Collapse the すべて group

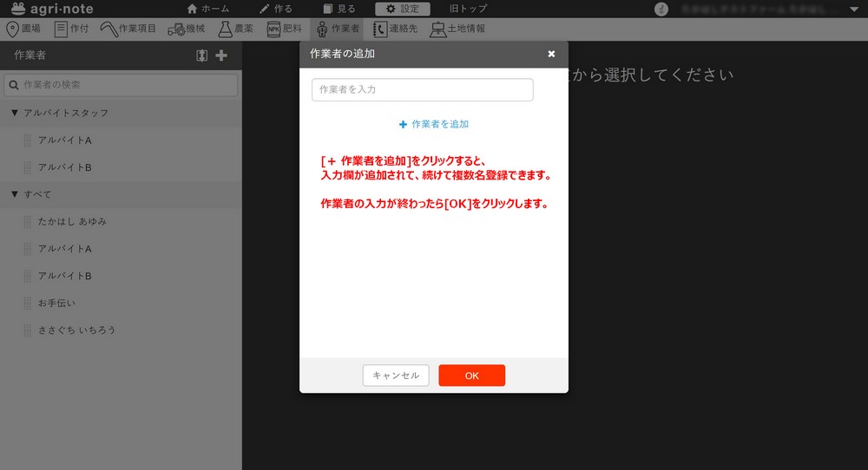pyautogui.click(x=15, y=194)
